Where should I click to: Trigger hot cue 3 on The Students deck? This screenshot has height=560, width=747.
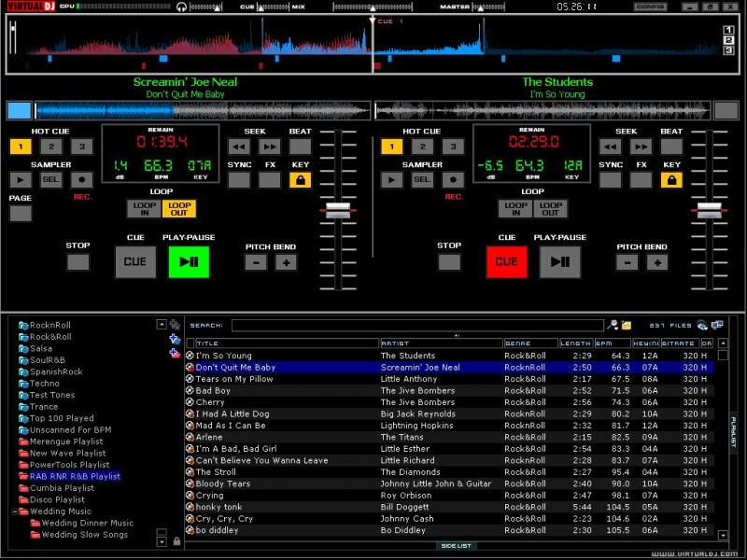click(453, 147)
